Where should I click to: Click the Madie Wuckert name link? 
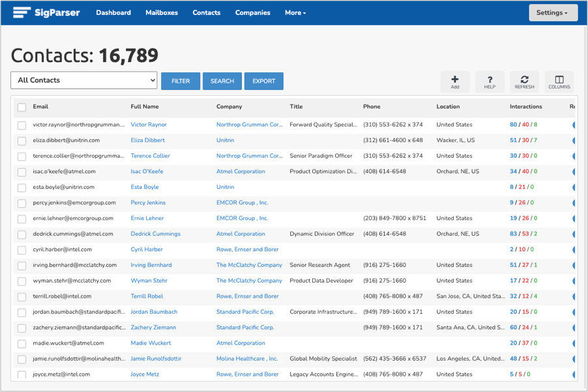click(x=151, y=343)
